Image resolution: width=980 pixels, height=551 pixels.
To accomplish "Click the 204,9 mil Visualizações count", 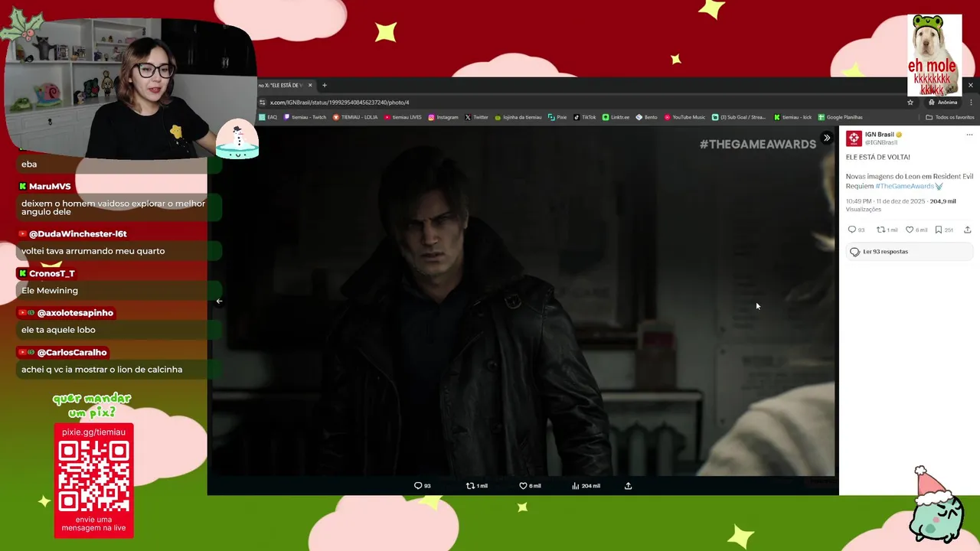I will coord(902,205).
